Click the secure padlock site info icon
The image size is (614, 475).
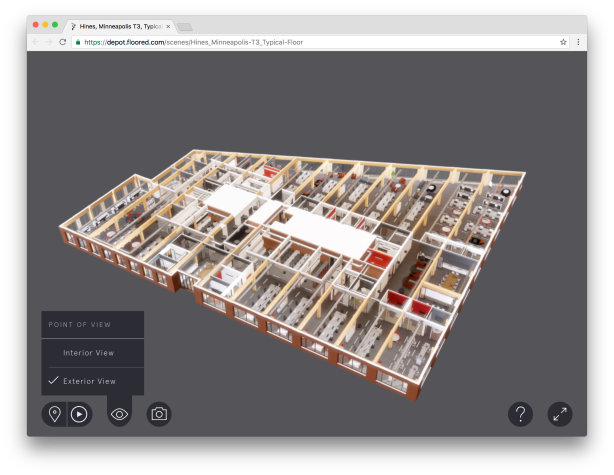(x=78, y=42)
